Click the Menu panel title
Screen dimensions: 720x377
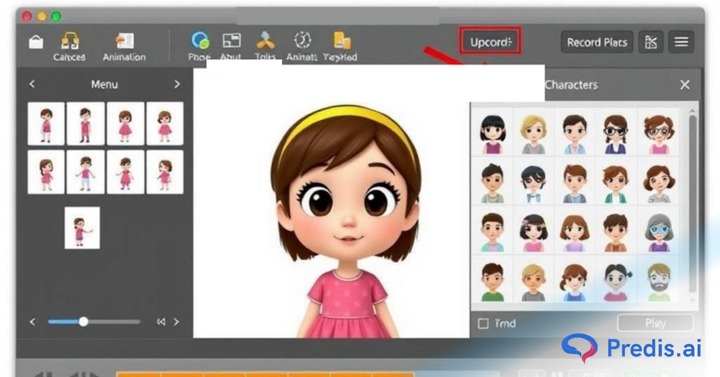[x=104, y=84]
